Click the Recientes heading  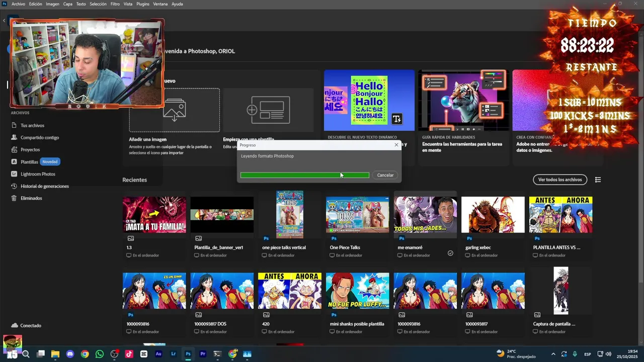pyautogui.click(x=134, y=180)
